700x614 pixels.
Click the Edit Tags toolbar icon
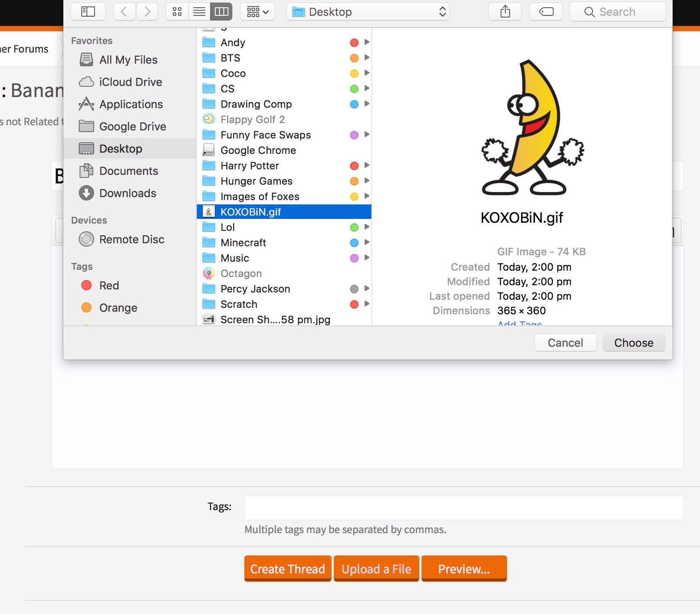pos(546,12)
